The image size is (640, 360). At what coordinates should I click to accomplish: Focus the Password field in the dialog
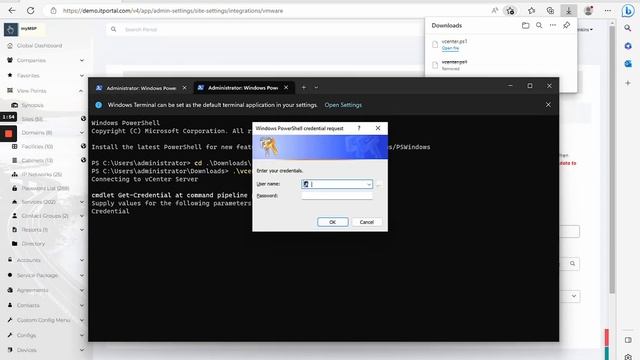[337, 196]
